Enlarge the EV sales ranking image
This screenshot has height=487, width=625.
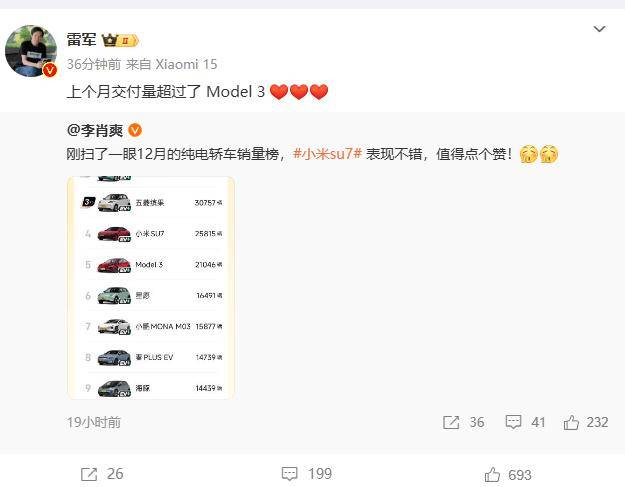coord(151,287)
